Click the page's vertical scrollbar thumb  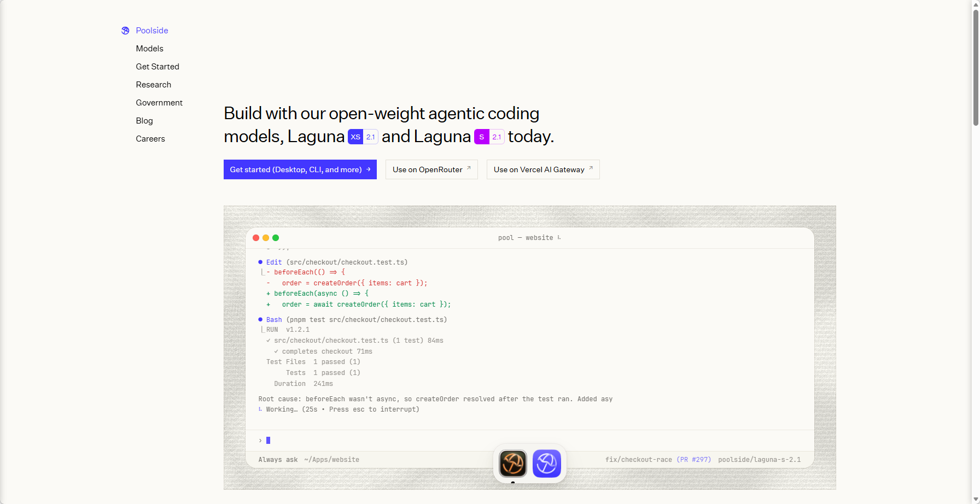(x=976, y=68)
